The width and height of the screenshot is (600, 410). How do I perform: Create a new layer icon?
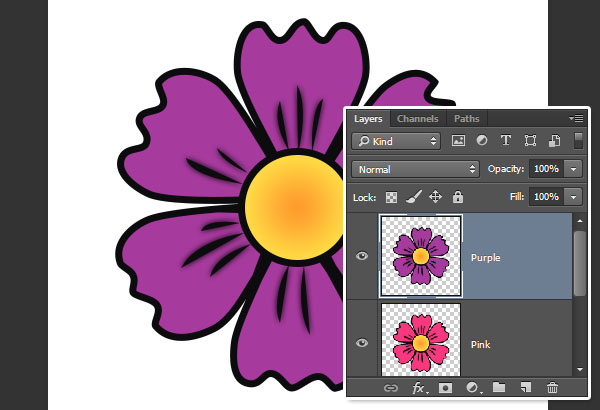point(526,388)
